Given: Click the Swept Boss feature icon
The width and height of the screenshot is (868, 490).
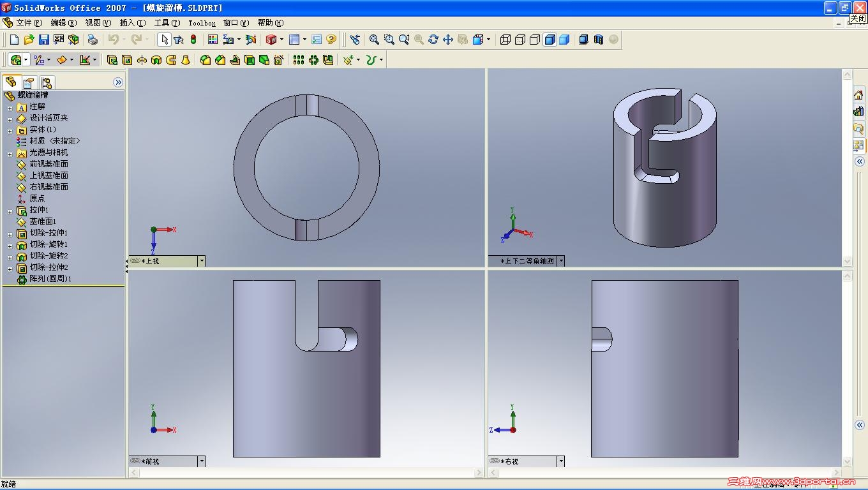Looking at the screenshot, I should 171,60.
